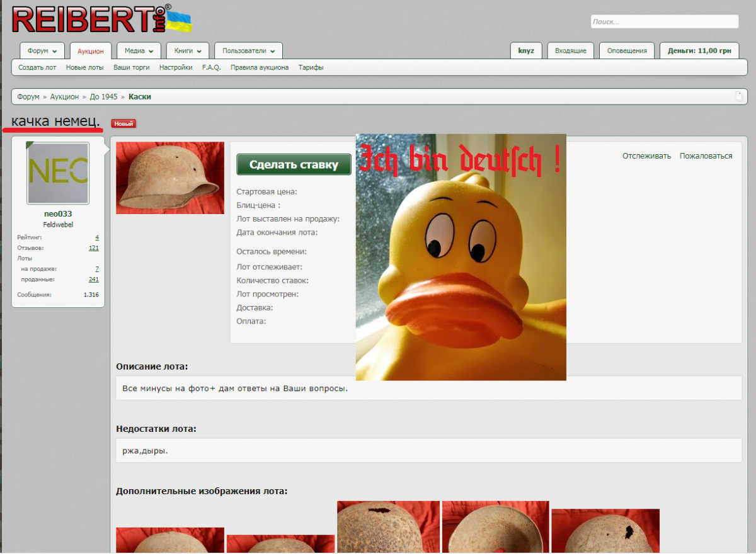Screen dimensions: 756x554
Task: Click the page icon in the breadcrumb bar
Action: click(739, 96)
